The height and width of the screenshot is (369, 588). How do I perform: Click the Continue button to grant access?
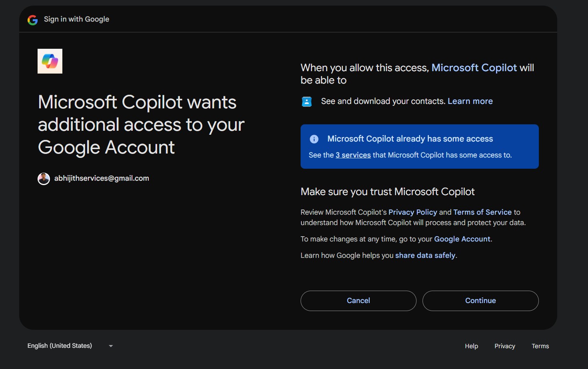(480, 301)
